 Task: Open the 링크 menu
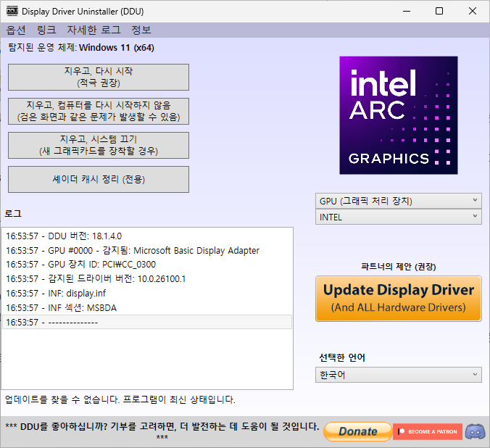46,30
